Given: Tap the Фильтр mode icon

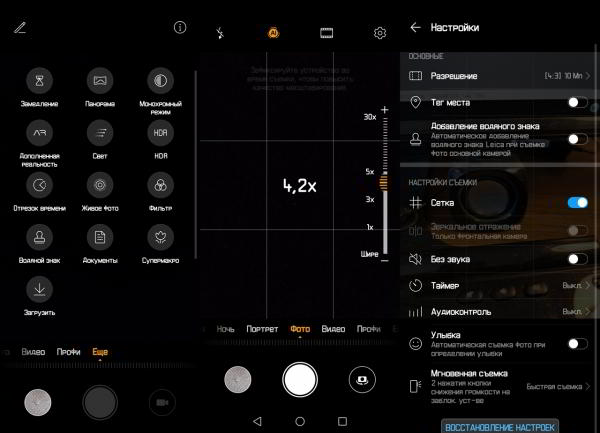Looking at the screenshot, I should tap(160, 185).
